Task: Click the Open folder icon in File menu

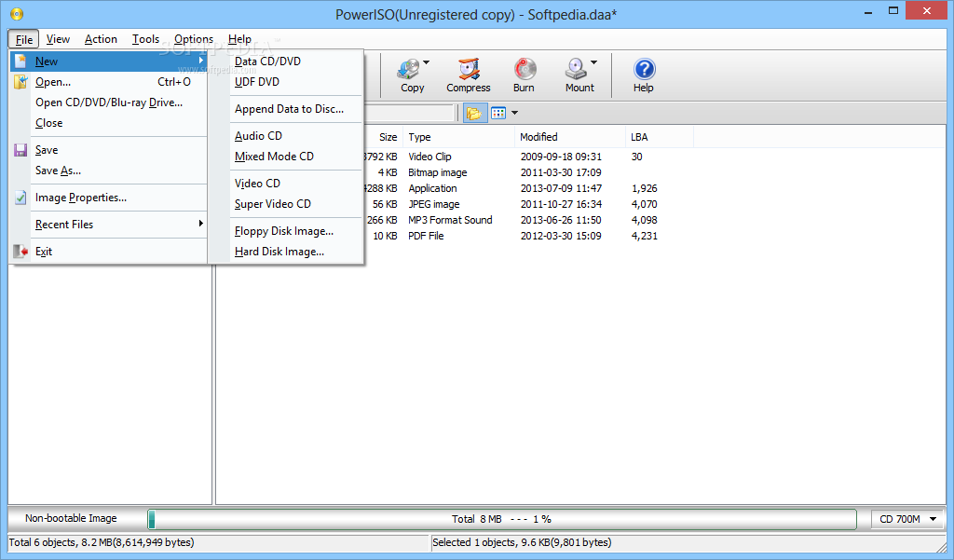Action: [20, 82]
